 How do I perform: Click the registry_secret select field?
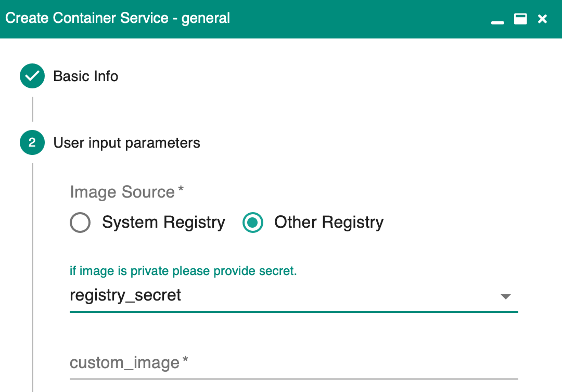pyautogui.click(x=294, y=296)
